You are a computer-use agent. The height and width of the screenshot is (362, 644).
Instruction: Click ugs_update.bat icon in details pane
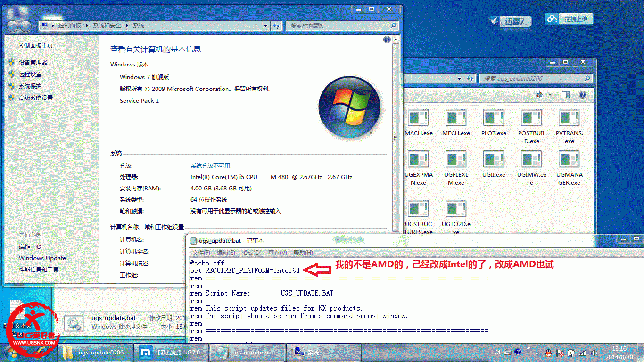pos(73,322)
